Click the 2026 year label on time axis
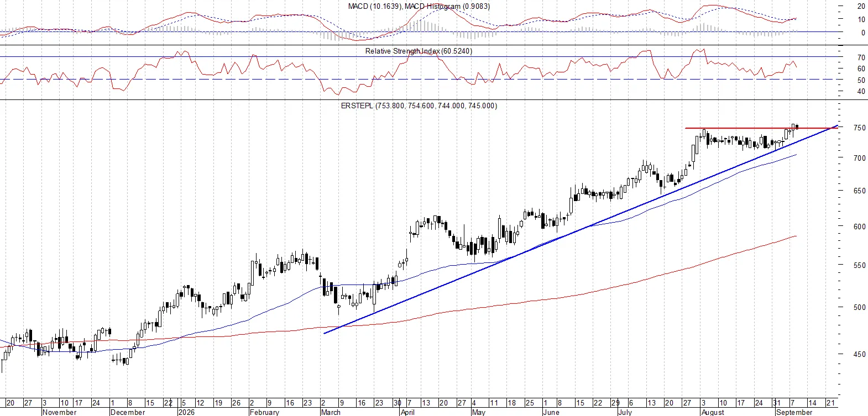 click(x=186, y=412)
